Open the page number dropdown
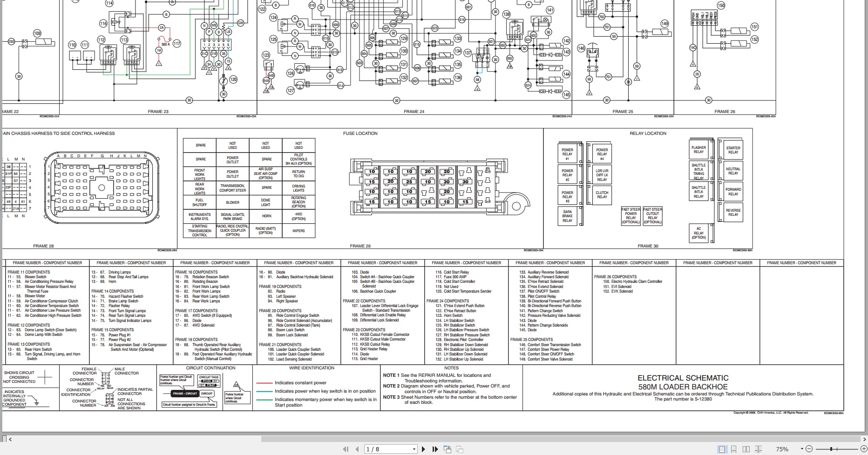 point(414,449)
